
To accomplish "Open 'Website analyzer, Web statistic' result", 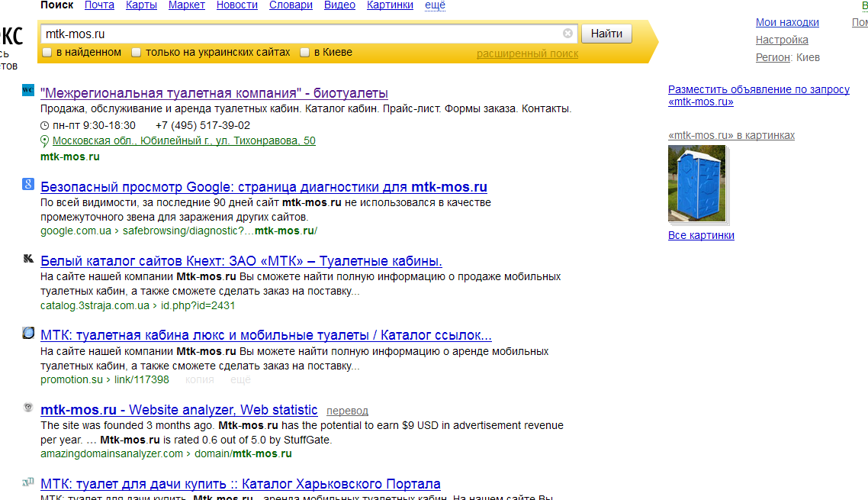I will tap(178, 410).
